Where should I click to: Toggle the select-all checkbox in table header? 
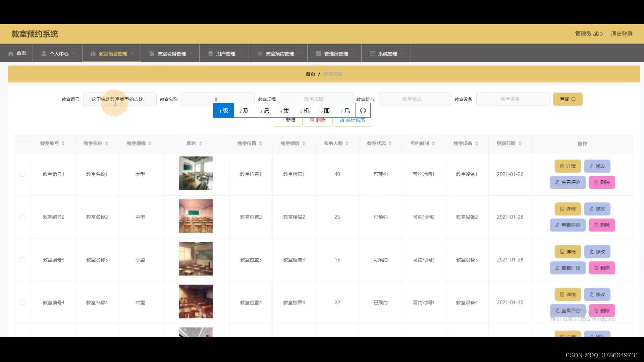tap(23, 143)
